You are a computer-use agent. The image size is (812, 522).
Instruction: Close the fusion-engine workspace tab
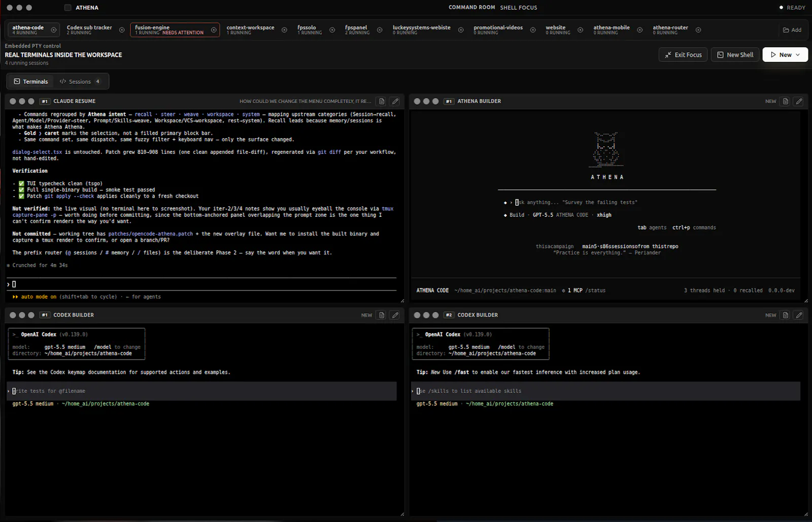click(x=214, y=30)
